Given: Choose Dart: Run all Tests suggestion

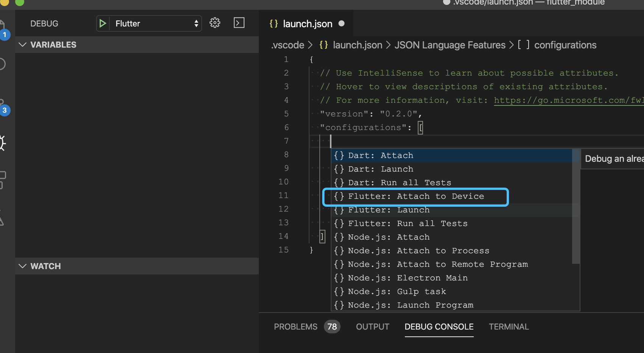Looking at the screenshot, I should pyautogui.click(x=452, y=183).
